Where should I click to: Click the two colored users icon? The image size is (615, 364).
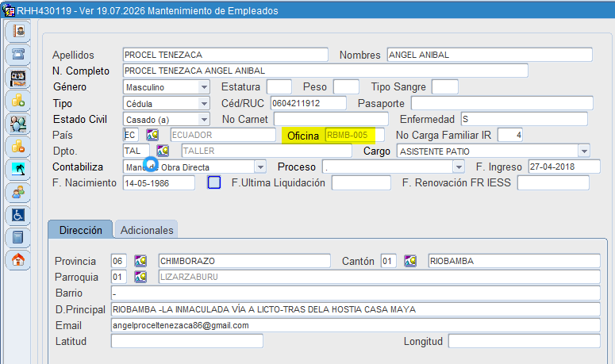(x=18, y=193)
